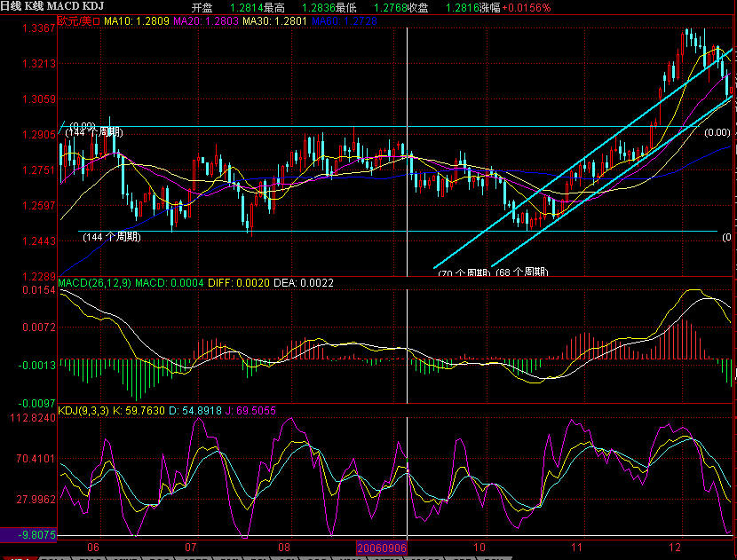Select the lower rising cyan channel line
737x560 pixels.
click(612, 181)
